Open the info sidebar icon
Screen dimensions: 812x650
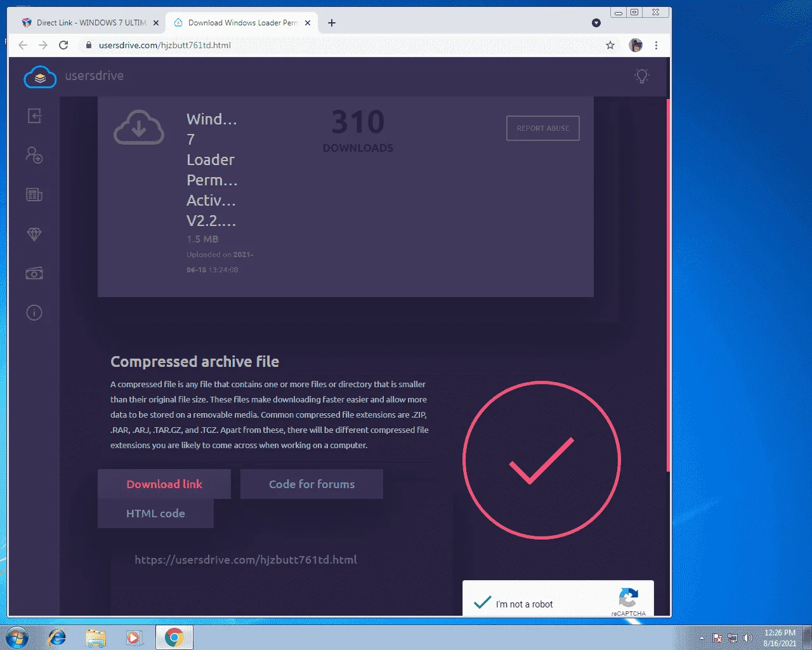click(34, 312)
